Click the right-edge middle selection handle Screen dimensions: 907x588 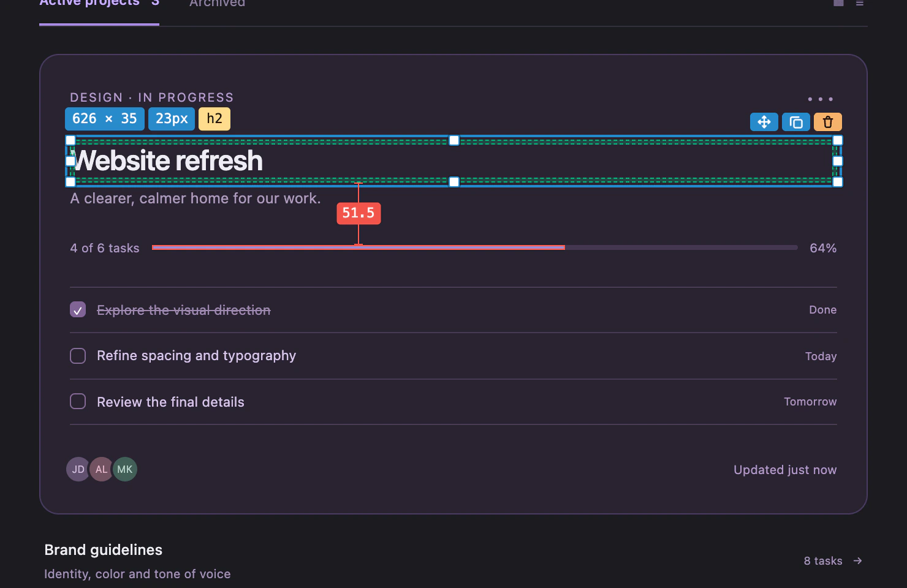(838, 161)
